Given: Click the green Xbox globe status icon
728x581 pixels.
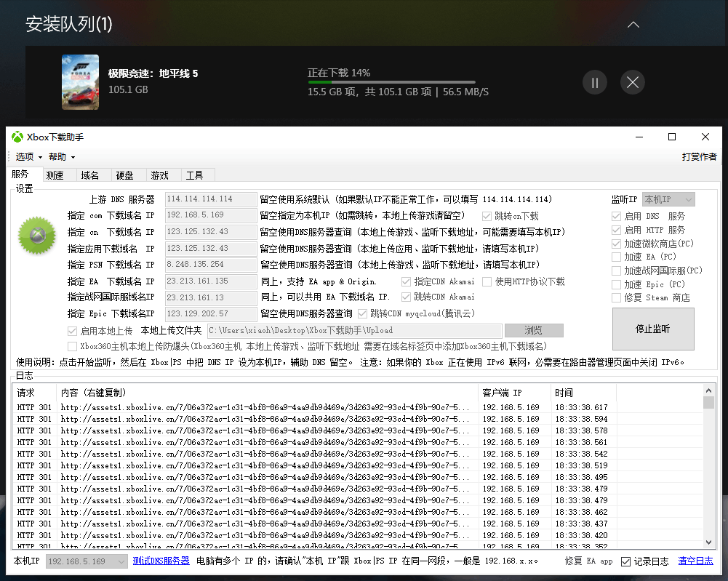Looking at the screenshot, I should 36,236.
